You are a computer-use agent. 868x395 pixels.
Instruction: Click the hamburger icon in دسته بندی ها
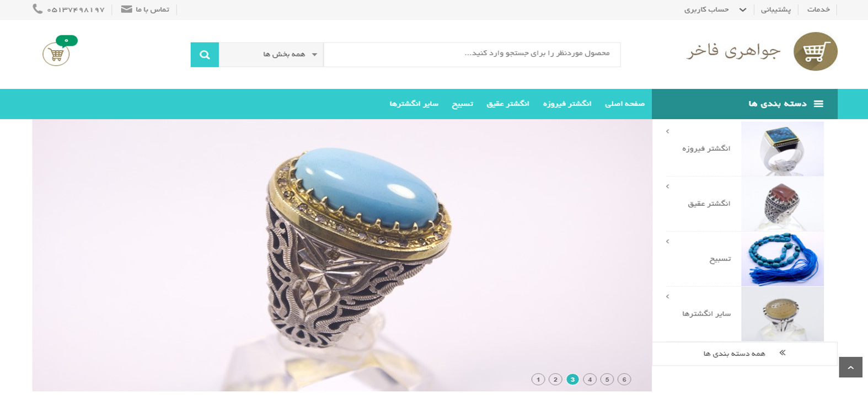pyautogui.click(x=818, y=104)
